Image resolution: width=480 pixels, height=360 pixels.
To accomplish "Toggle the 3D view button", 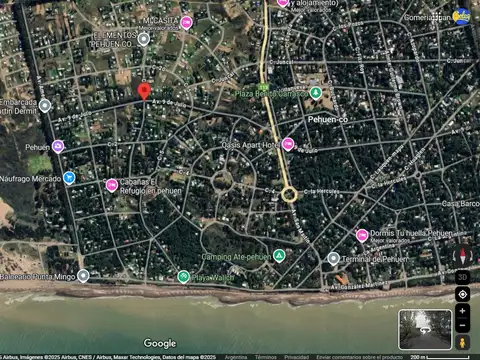I will click(463, 277).
